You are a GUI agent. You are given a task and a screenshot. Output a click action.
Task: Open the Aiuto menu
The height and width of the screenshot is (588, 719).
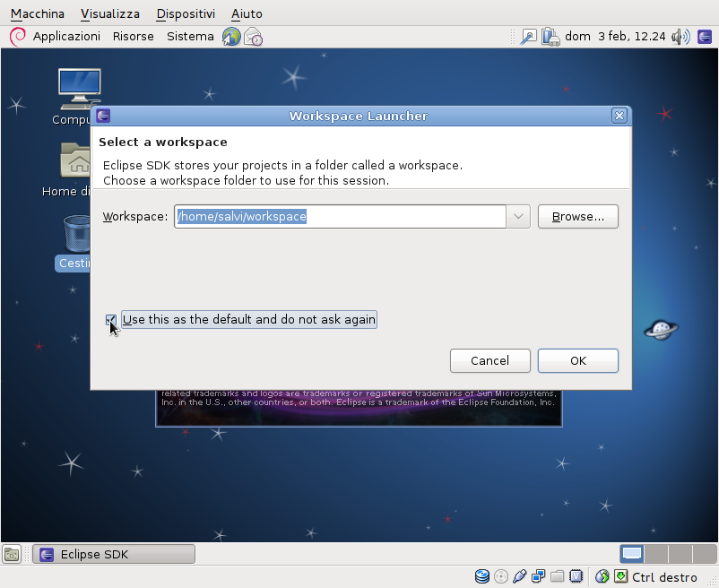(x=247, y=13)
